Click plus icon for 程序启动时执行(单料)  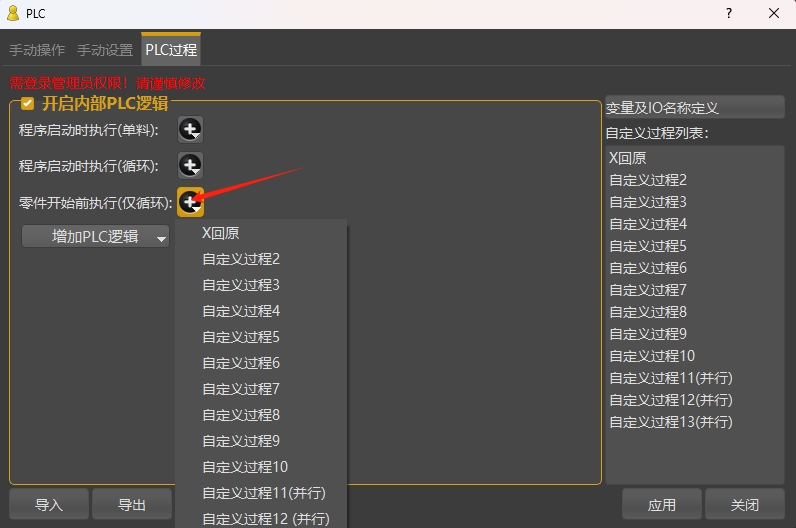click(190, 129)
